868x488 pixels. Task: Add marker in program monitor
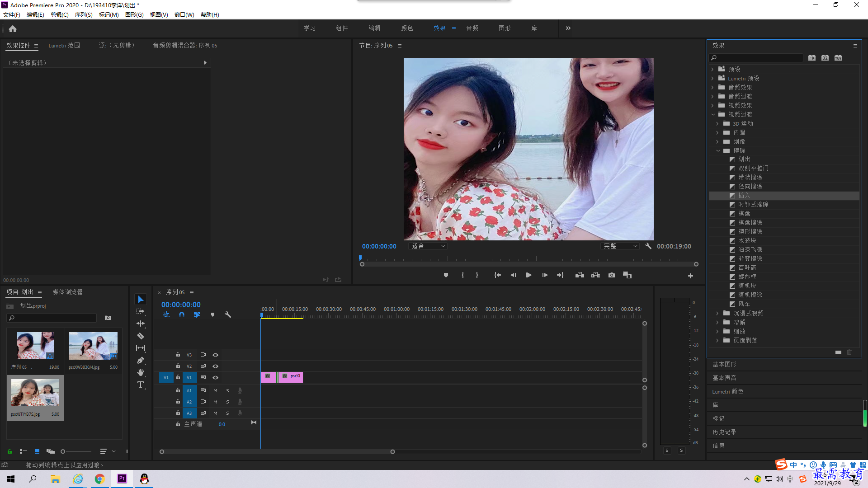pyautogui.click(x=446, y=275)
